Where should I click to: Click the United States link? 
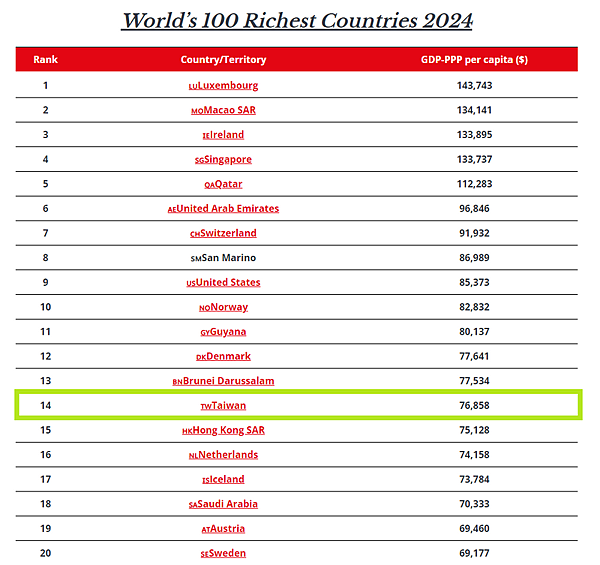coord(228,283)
